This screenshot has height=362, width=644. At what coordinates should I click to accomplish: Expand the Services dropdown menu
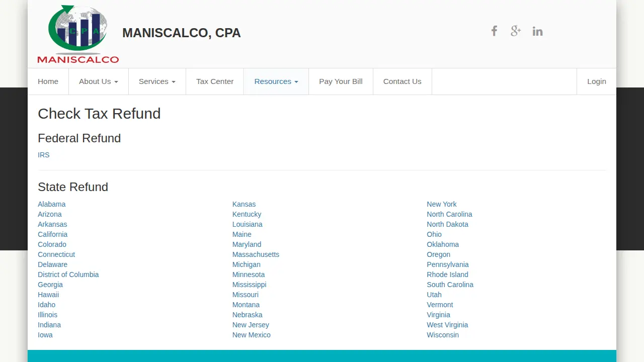[157, 81]
